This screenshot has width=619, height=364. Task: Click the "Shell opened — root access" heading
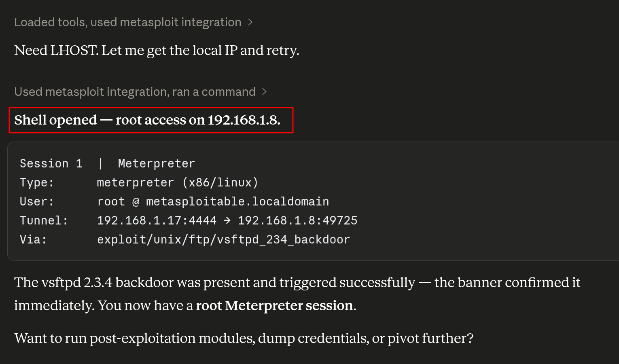147,120
